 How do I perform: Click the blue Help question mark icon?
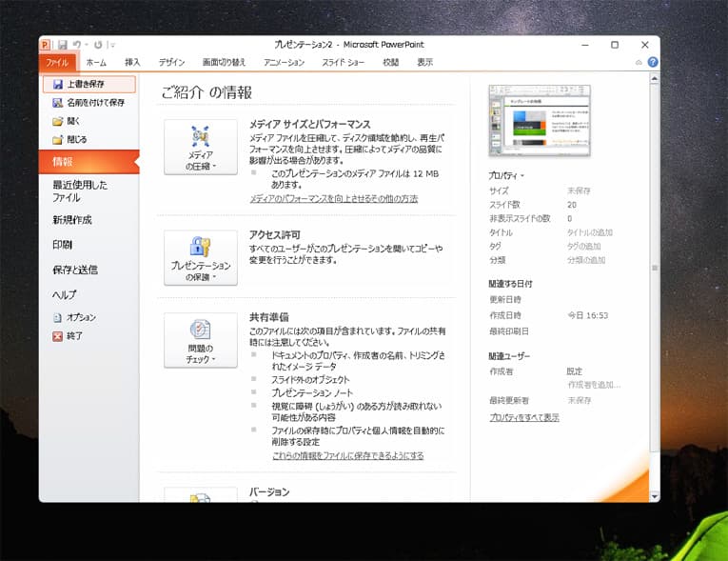point(652,62)
